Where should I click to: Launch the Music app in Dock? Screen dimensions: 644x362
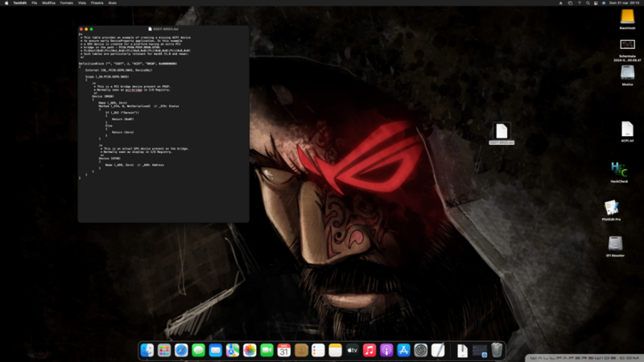pos(369,350)
